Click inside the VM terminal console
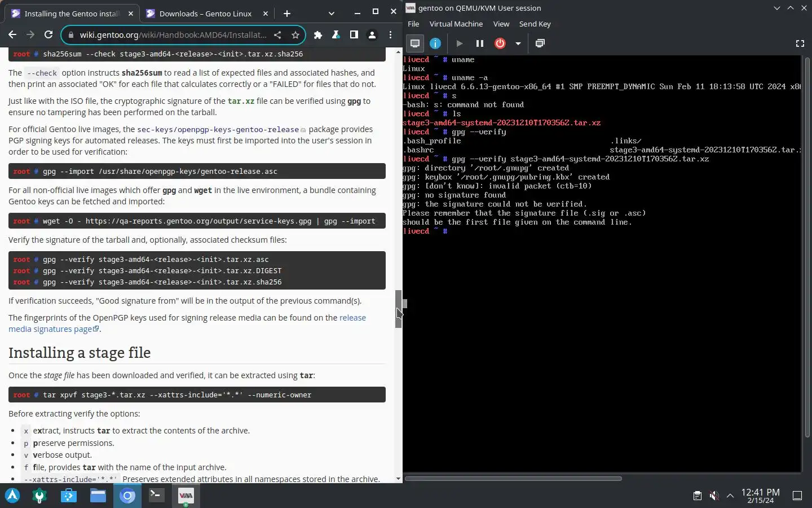Image resolution: width=812 pixels, height=508 pixels. coord(602,263)
